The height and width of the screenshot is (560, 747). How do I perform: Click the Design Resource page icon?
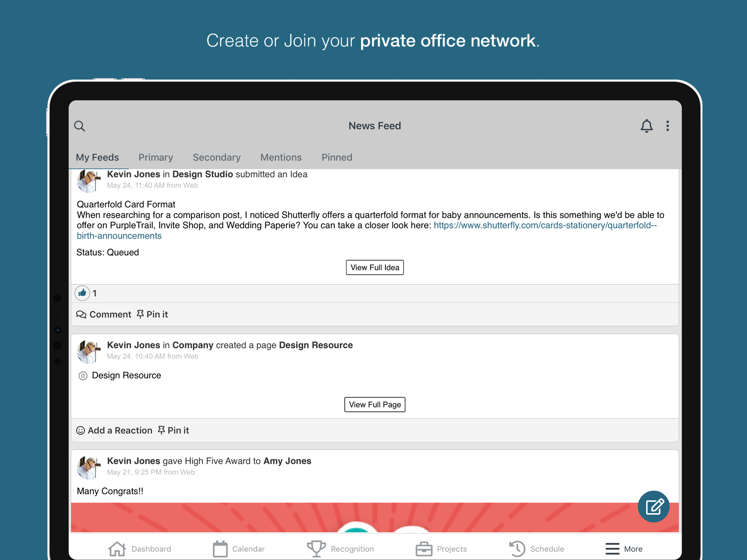(83, 376)
